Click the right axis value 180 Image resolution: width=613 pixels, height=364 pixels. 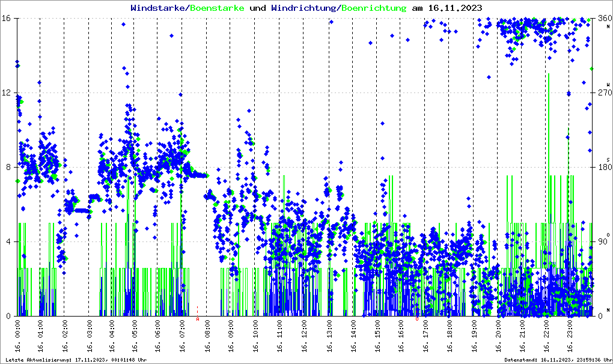(605, 167)
